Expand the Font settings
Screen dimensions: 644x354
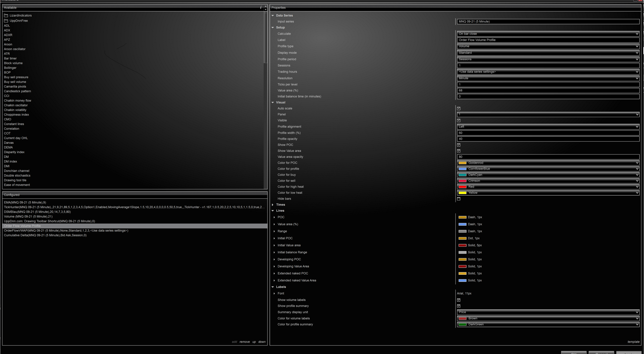[x=274, y=294]
